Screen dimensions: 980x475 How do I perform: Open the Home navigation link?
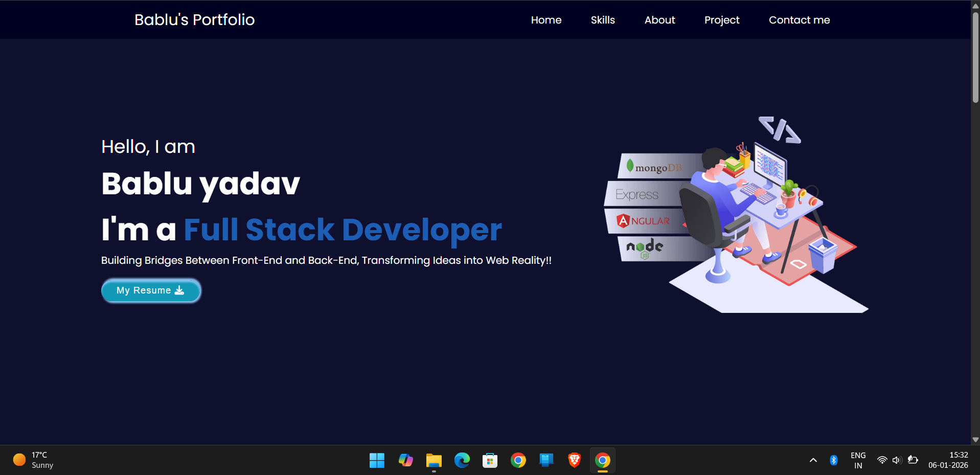(x=546, y=20)
